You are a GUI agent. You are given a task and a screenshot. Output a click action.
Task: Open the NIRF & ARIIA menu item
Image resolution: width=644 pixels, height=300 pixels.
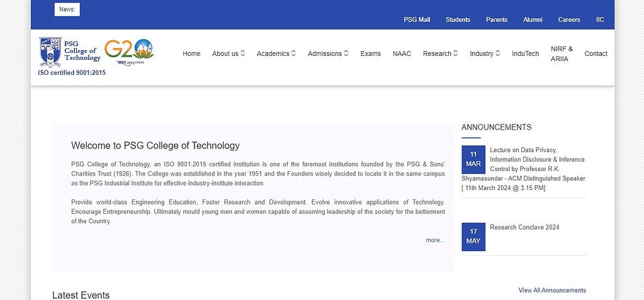click(562, 53)
